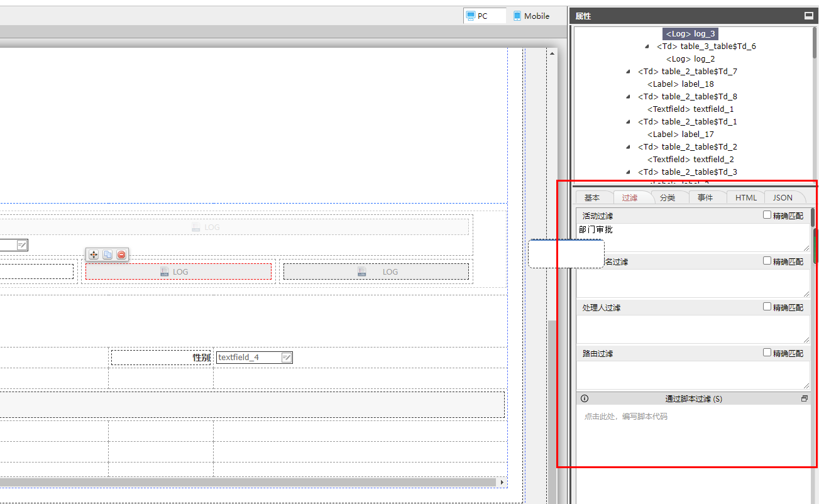819x504 pixels.
Task: Collapse the 属性 panel with its header icon
Action: 809,16
